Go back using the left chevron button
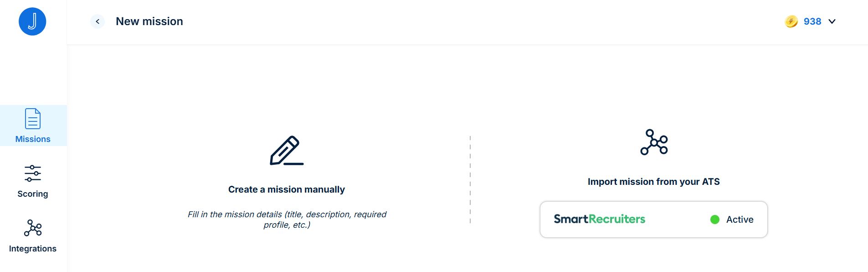The height and width of the screenshot is (272, 868). point(98,21)
